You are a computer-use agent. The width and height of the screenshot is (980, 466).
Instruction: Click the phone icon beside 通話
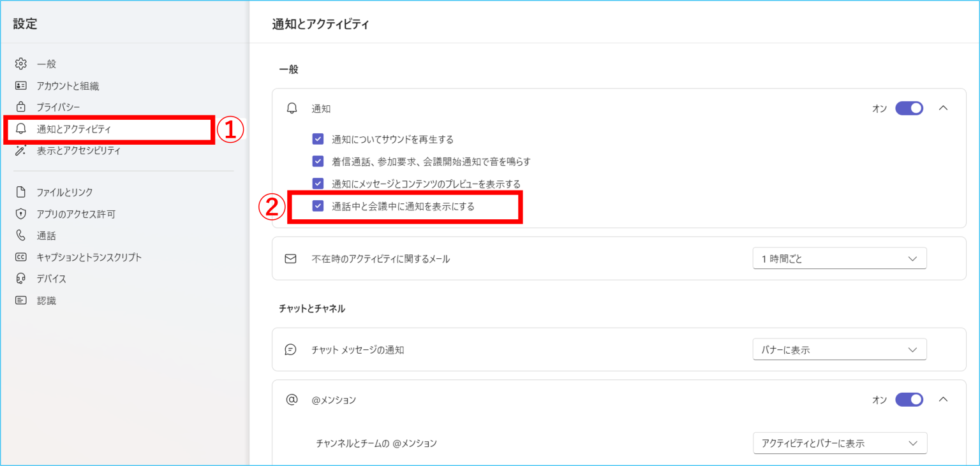(x=21, y=236)
